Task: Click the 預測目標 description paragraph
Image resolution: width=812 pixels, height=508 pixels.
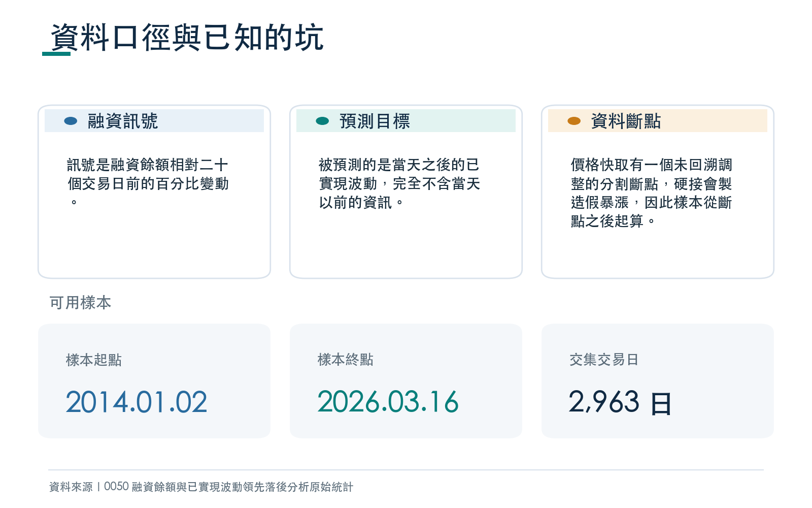Action: (399, 183)
